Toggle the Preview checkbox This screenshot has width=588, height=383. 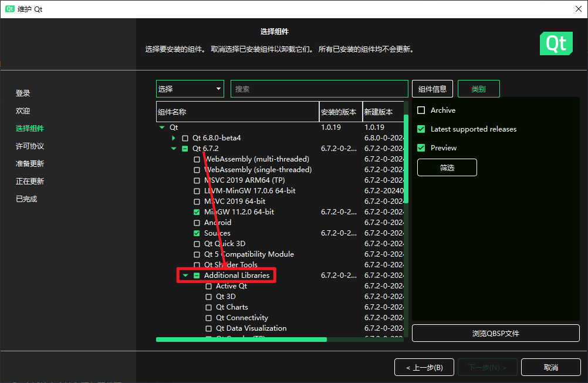click(421, 148)
